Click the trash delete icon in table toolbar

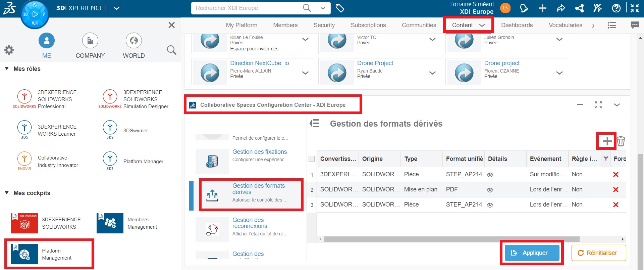(621, 141)
